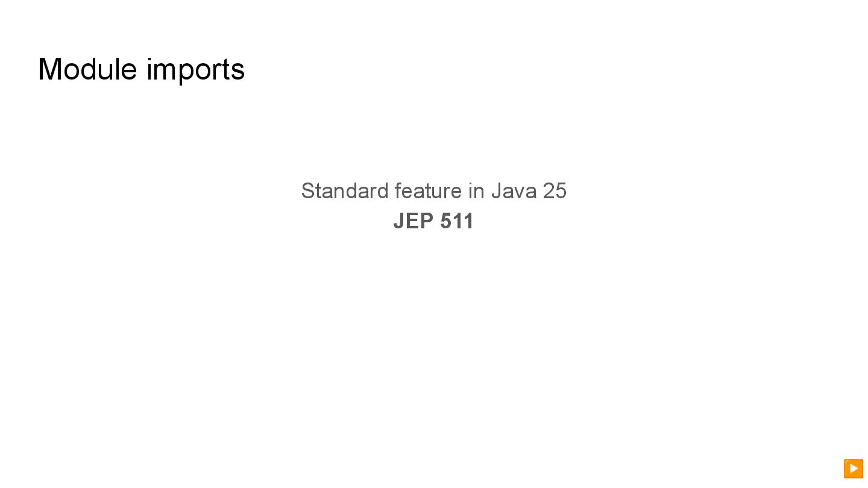Click the white triangle inside the play icon

tap(854, 468)
